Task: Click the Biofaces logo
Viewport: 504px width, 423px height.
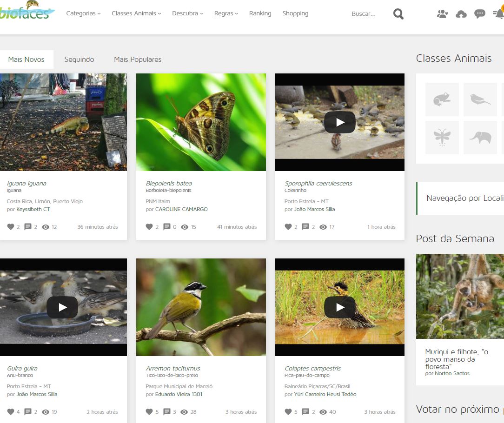Action: click(27, 10)
